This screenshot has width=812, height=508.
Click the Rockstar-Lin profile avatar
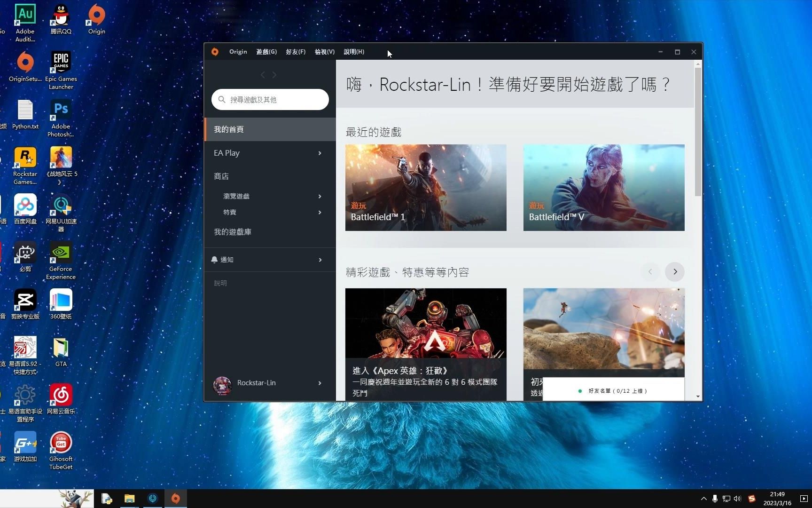click(222, 385)
